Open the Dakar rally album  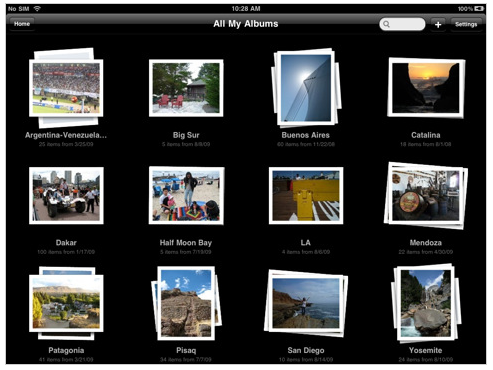pos(66,196)
